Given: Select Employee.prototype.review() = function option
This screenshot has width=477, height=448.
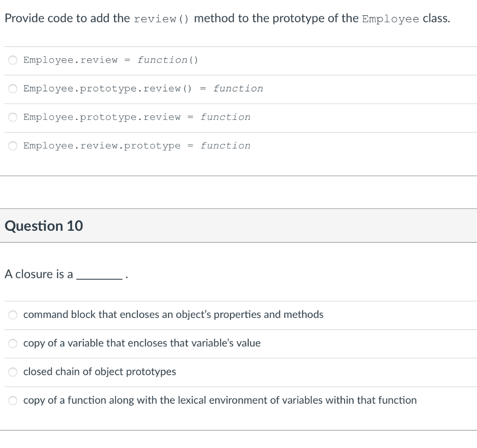Looking at the screenshot, I should pyautogui.click(x=12, y=89).
